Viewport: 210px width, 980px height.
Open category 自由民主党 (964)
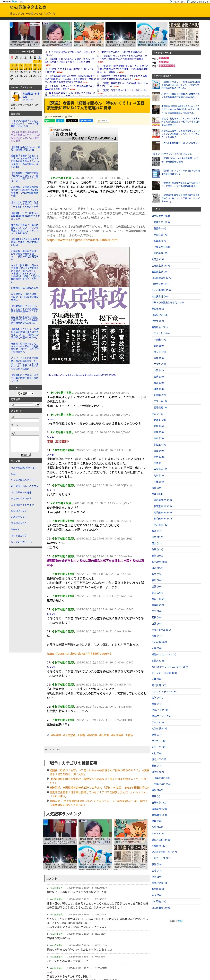161,216
